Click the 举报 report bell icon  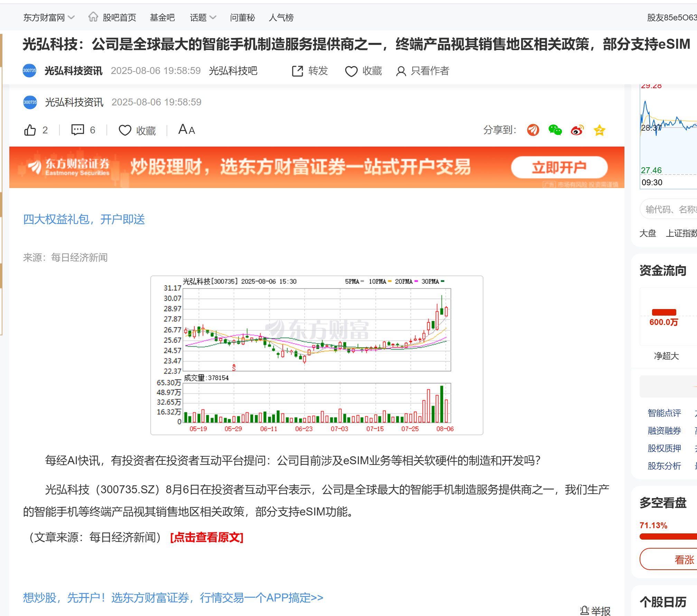coord(584,610)
